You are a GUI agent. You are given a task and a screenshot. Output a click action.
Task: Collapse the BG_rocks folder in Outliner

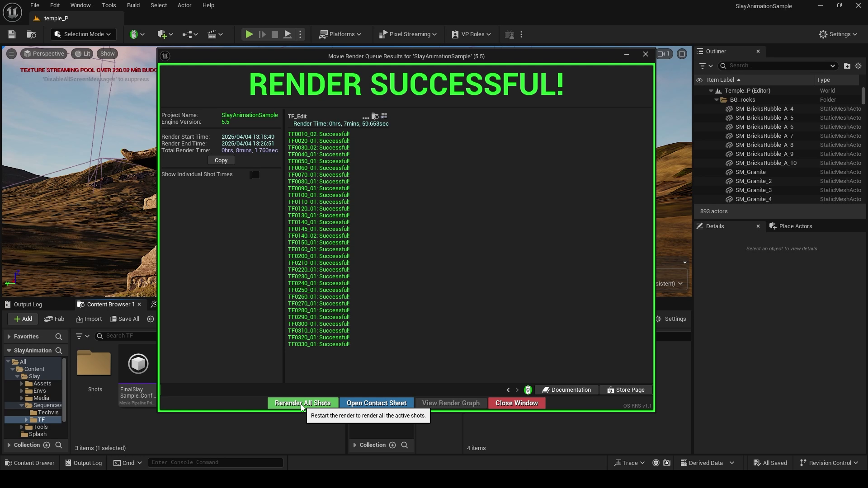coord(717,100)
